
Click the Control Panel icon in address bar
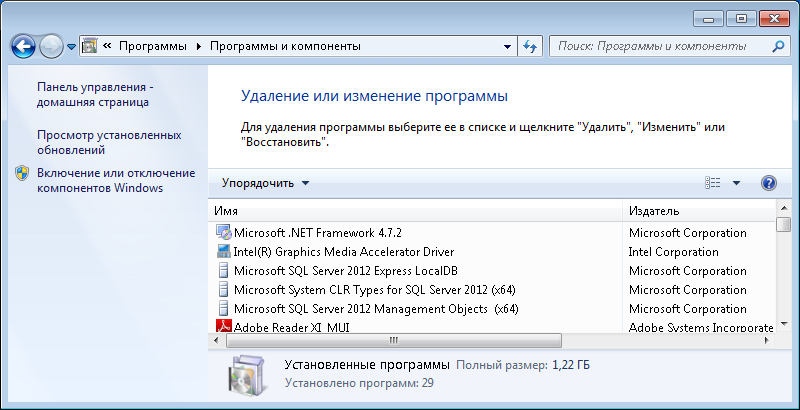point(90,46)
